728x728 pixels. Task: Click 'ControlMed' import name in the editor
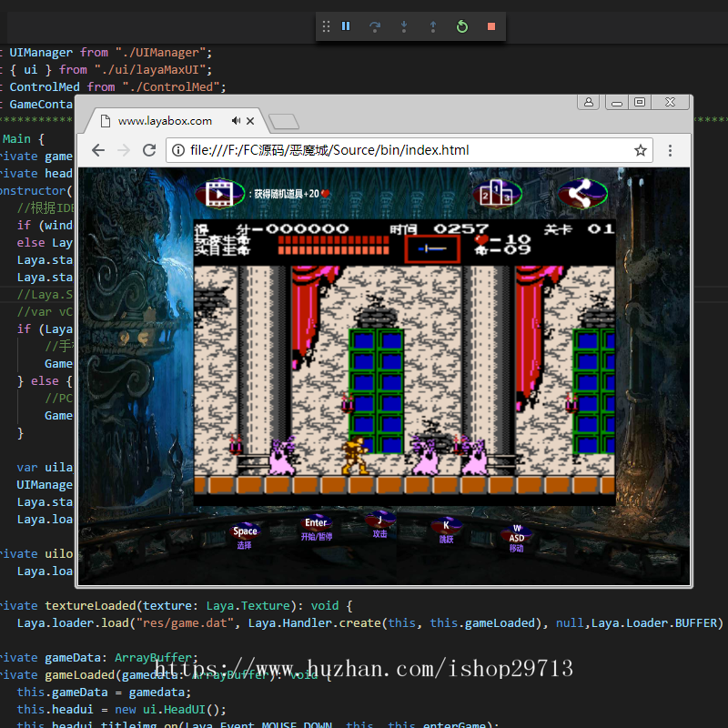45,86
